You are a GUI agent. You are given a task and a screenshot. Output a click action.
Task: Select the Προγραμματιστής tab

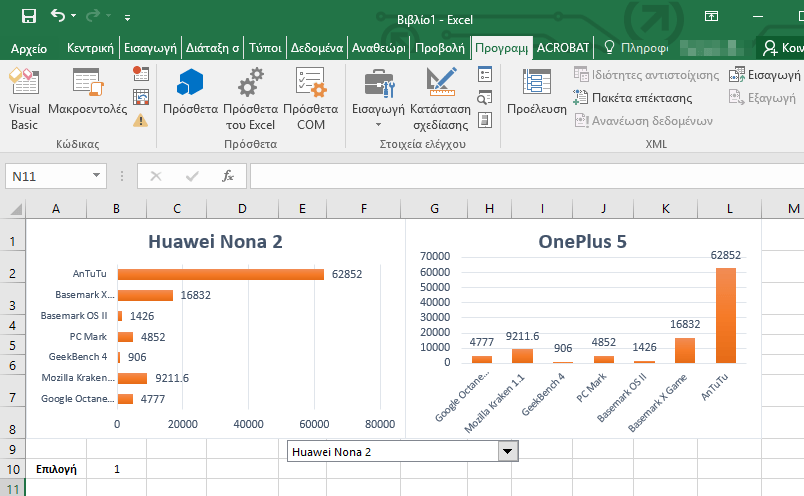pos(501,48)
